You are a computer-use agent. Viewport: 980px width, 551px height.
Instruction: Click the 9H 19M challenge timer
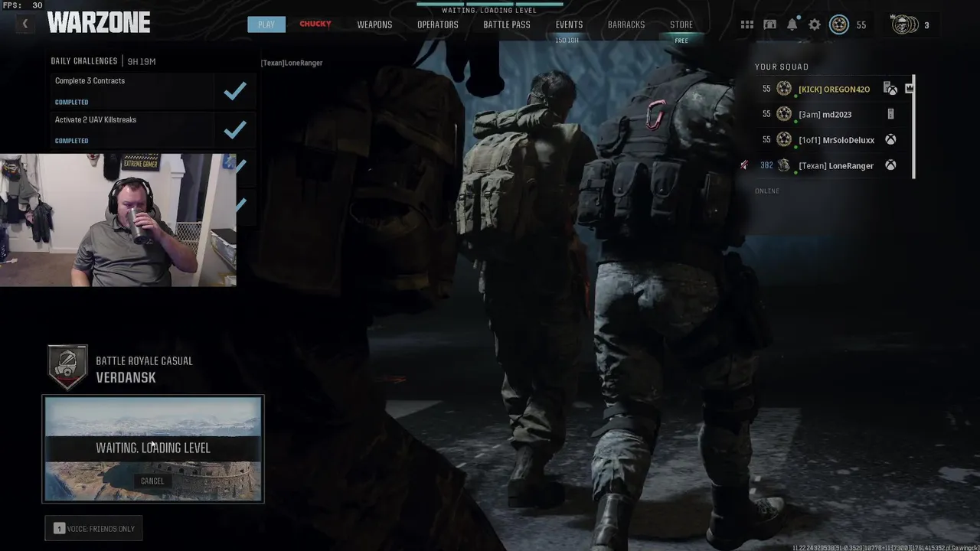pos(142,61)
